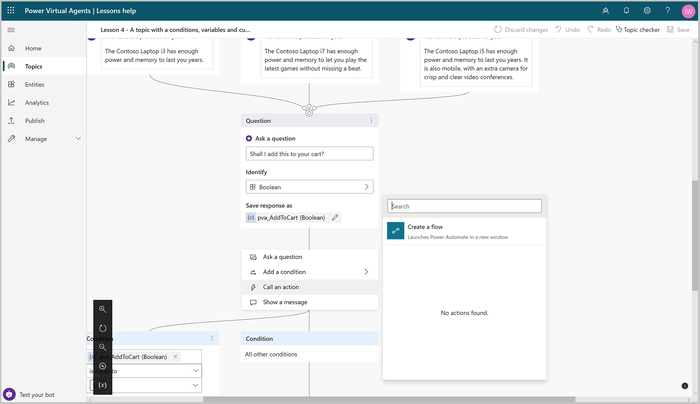Expand the Manage menu chevron
This screenshot has width=700, height=404.
[78, 139]
